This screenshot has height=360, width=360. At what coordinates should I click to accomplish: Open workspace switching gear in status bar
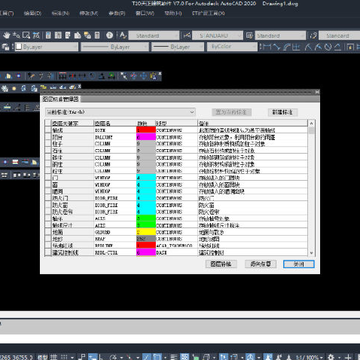click(331, 357)
